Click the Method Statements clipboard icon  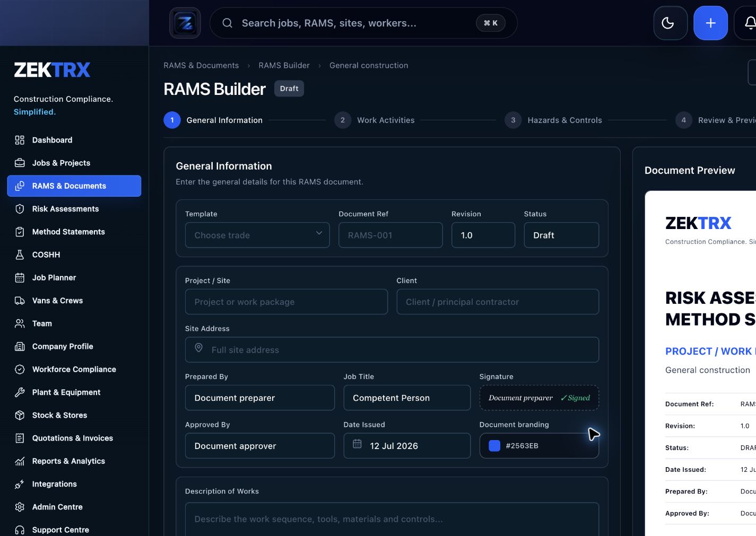[x=20, y=232]
